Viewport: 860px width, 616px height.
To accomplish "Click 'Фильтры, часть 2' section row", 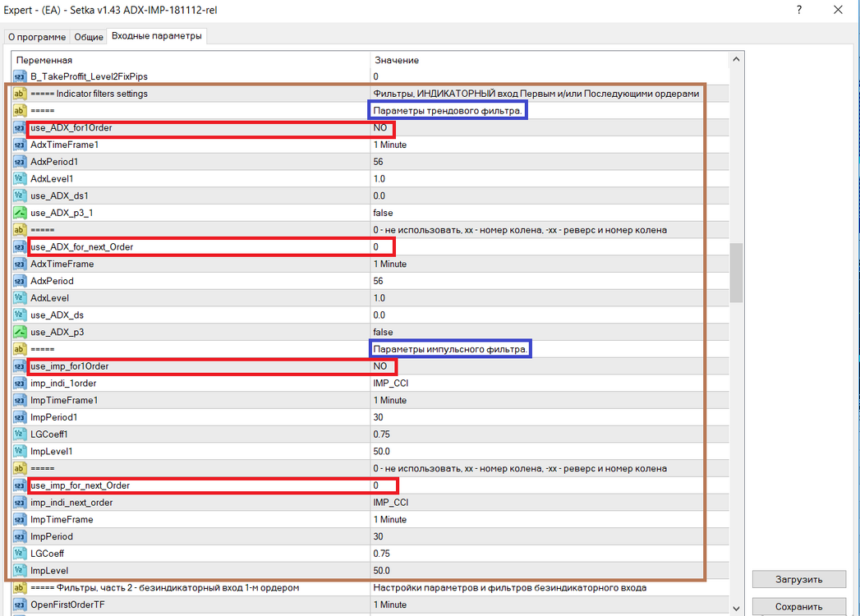I will 370,587.
